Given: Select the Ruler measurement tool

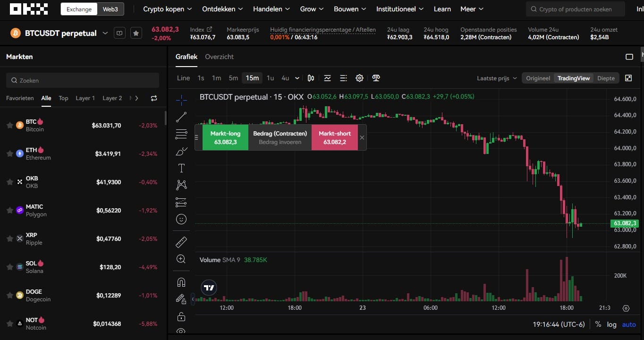Looking at the screenshot, I should [x=181, y=241].
